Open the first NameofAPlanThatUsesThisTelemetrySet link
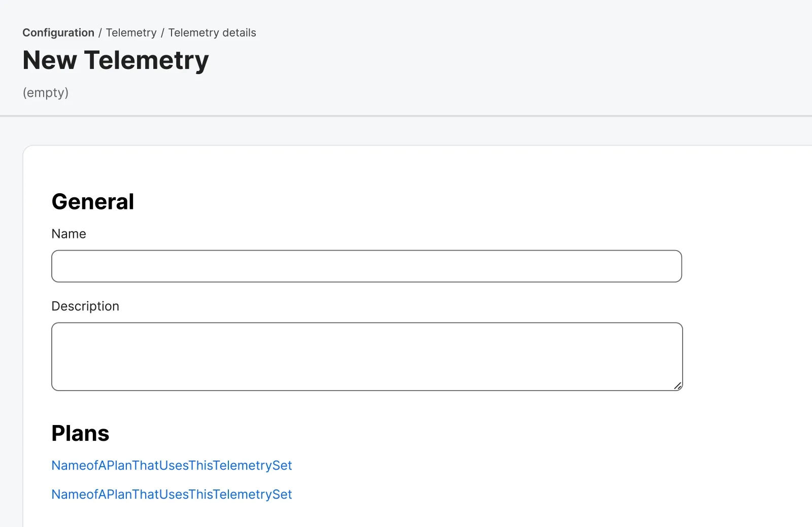The height and width of the screenshot is (527, 812). click(172, 466)
